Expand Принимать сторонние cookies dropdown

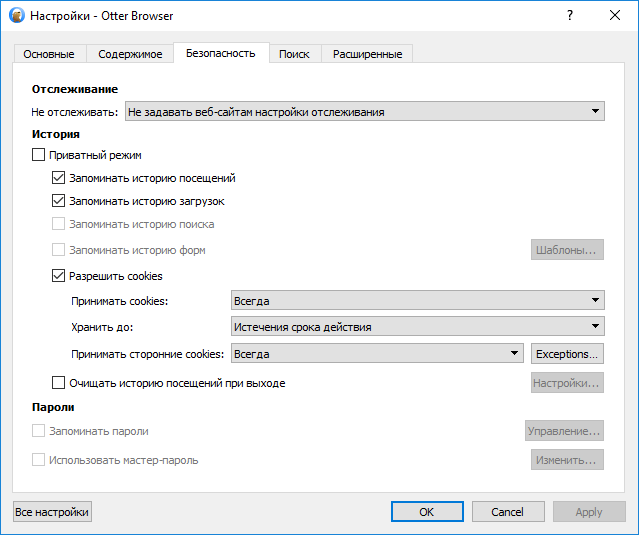377,353
